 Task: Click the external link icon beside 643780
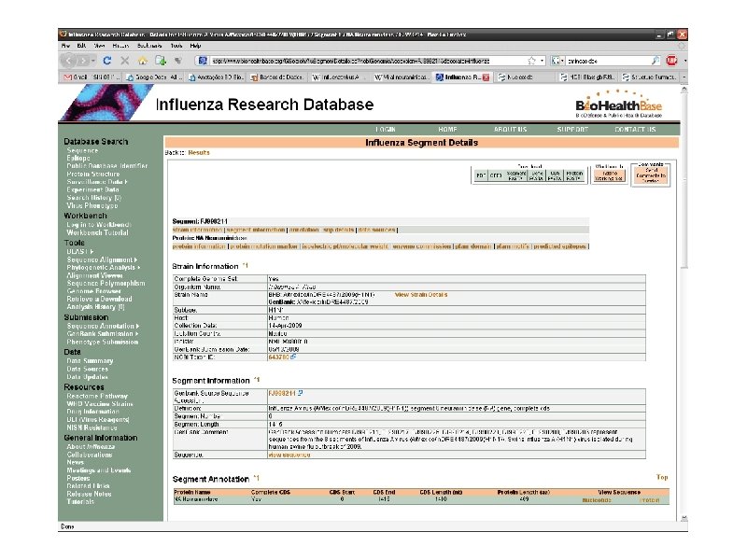(x=293, y=357)
